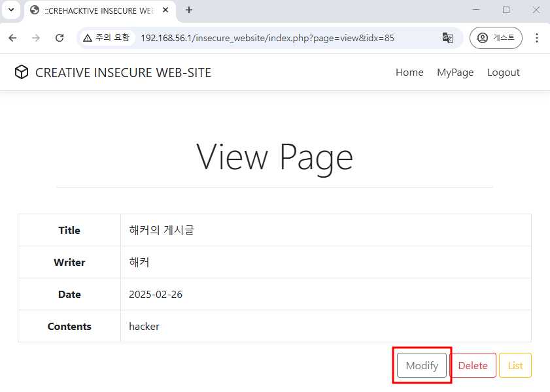550x392 pixels.
Task: Click Logout in navigation
Action: [x=504, y=73]
